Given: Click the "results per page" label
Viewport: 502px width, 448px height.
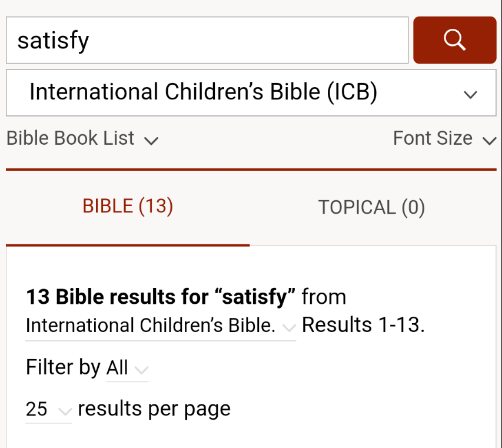Looking at the screenshot, I should (x=154, y=409).
